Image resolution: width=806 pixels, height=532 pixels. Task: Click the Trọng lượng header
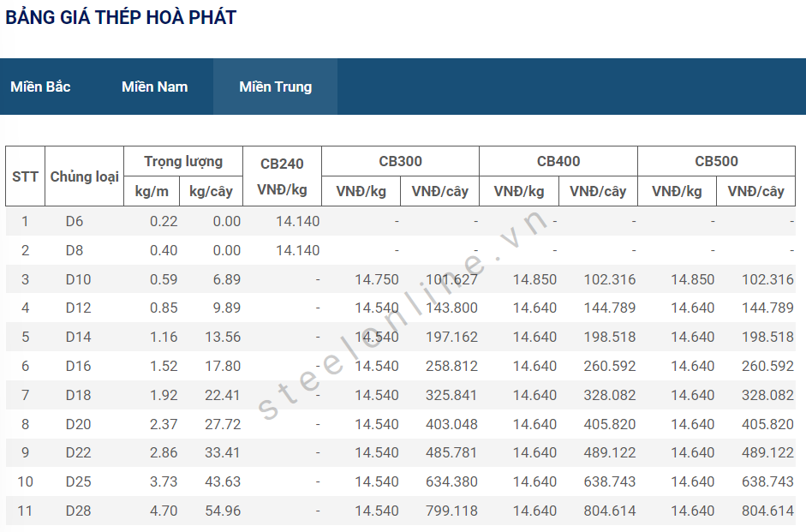click(183, 161)
